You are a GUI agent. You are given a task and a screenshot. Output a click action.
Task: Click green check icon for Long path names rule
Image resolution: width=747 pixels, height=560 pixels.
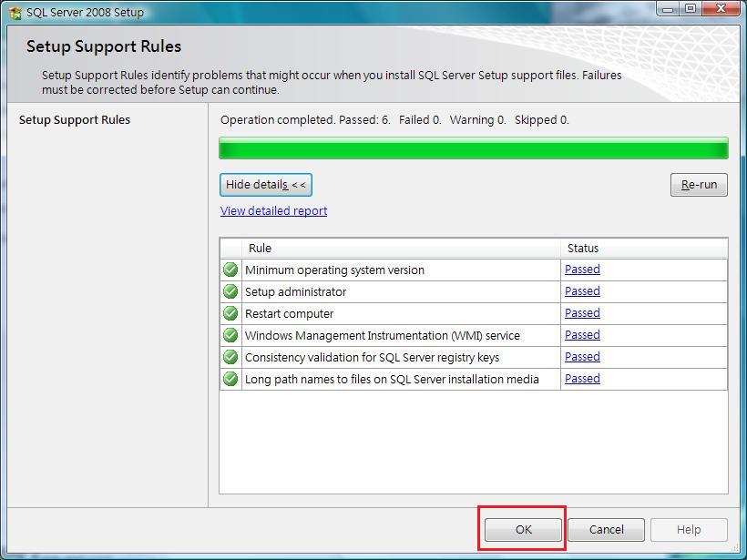[x=230, y=379]
